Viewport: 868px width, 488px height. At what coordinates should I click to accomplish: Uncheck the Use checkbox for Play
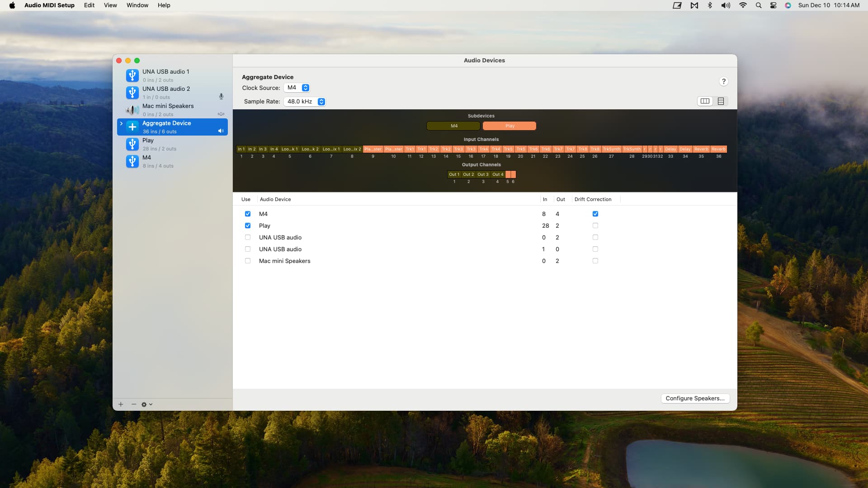coord(248,225)
